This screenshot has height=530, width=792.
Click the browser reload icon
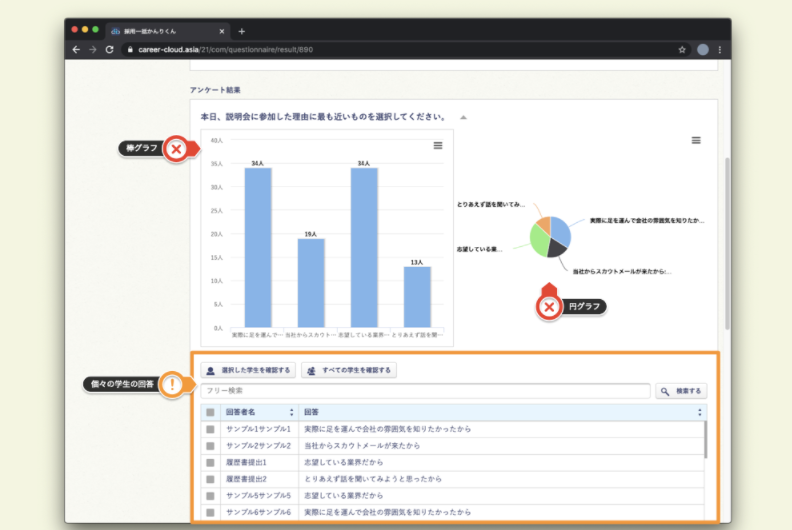pyautogui.click(x=109, y=49)
